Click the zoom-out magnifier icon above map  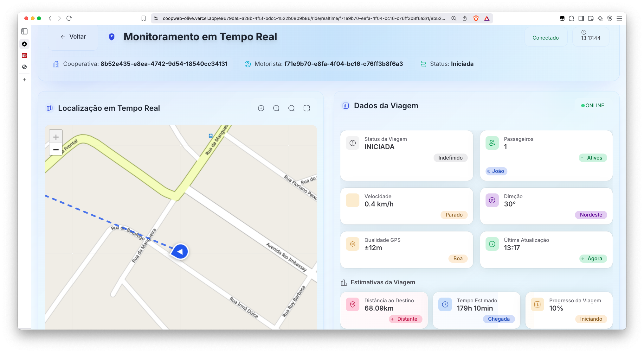(291, 108)
